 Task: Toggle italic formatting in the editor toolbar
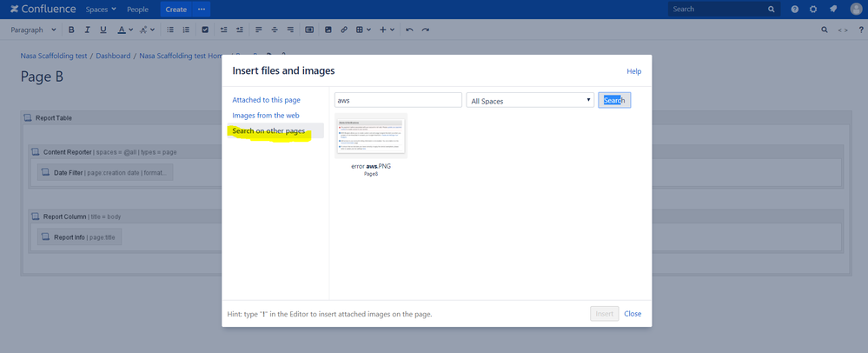tap(87, 30)
